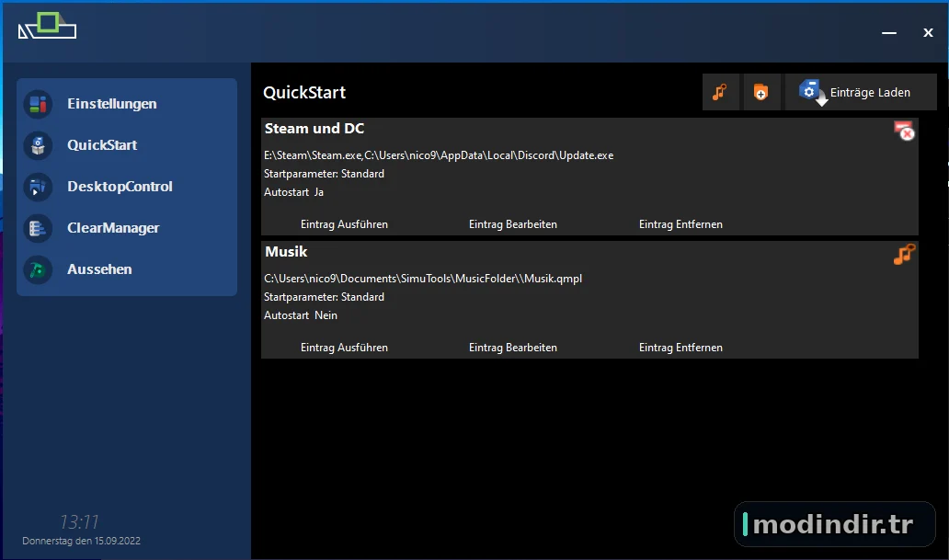Click the Steam und DC entry title
Screen dimensions: 949x560
coord(314,129)
